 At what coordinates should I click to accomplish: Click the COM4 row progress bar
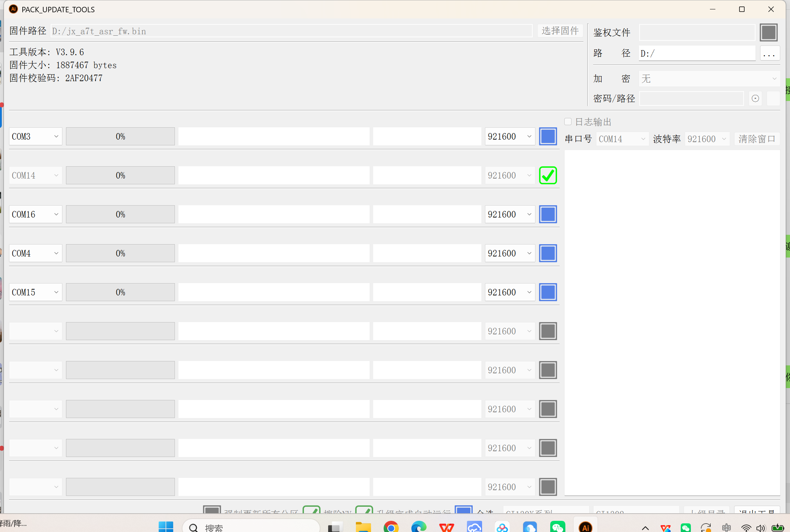click(120, 253)
